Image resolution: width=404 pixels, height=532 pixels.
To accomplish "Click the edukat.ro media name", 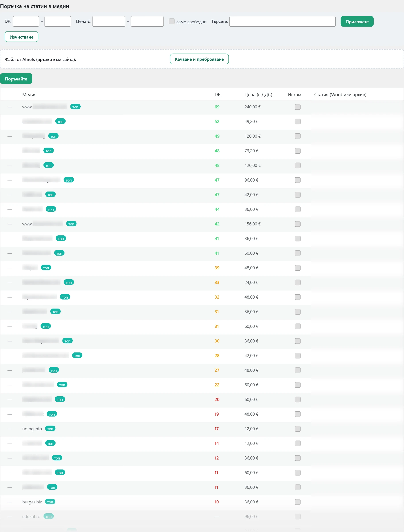I will [x=31, y=517].
